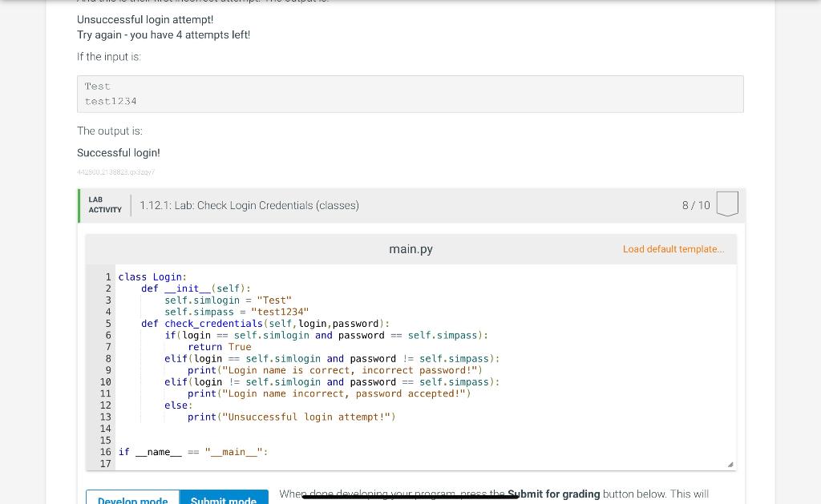The width and height of the screenshot is (821, 504).
Task: Click the self.simpass = "test1234" line
Action: [237, 312]
